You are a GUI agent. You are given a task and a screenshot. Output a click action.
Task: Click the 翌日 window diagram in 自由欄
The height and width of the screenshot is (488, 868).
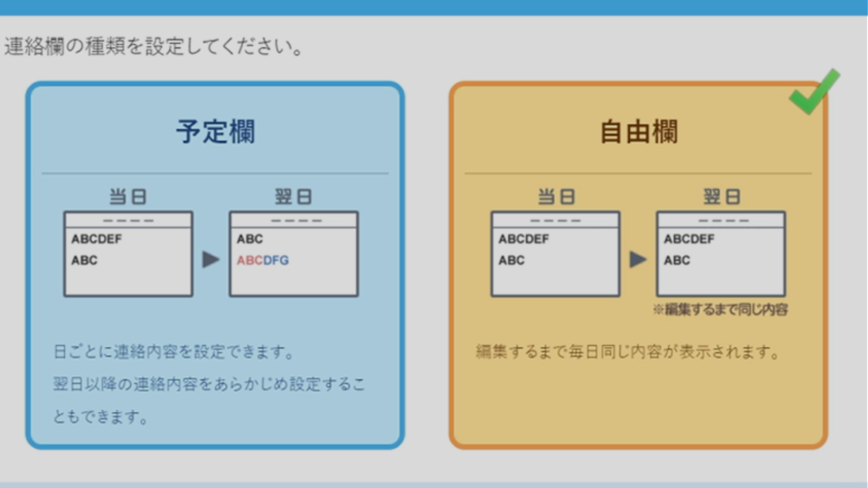point(721,254)
